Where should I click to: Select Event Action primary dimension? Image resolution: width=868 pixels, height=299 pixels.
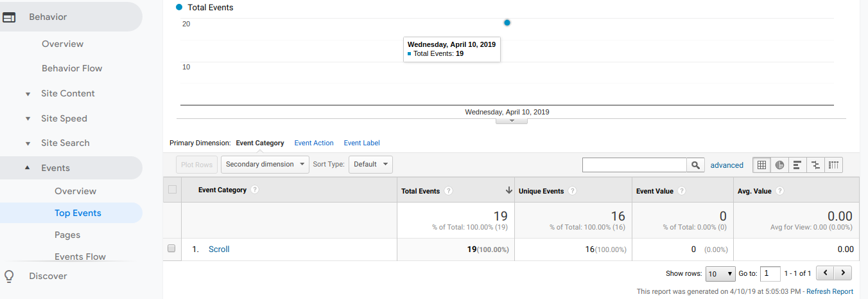coord(314,143)
